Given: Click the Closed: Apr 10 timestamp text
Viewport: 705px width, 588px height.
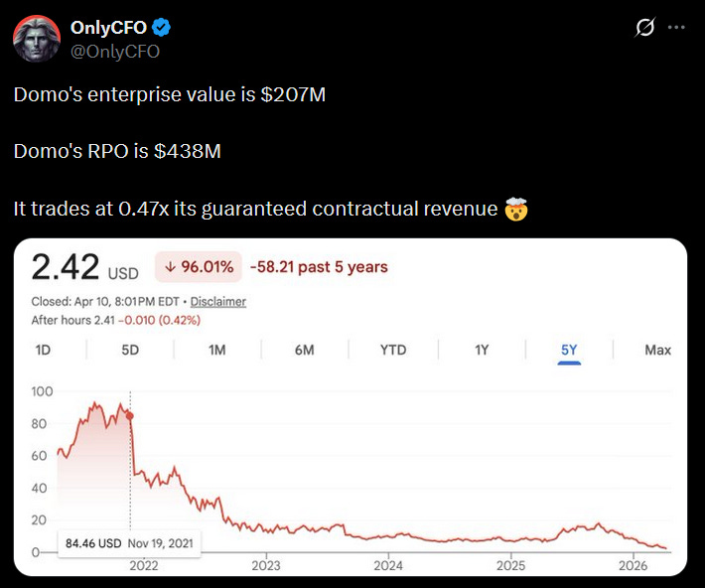Looking at the screenshot, I should pos(105,301).
